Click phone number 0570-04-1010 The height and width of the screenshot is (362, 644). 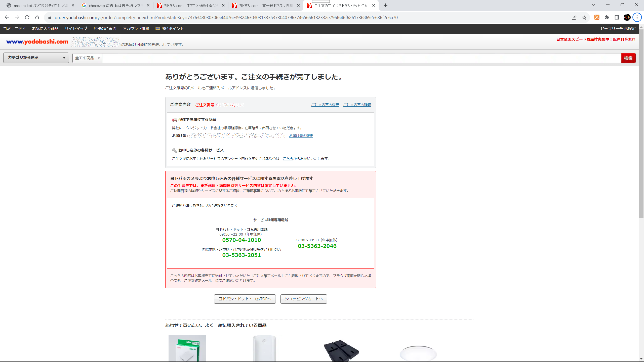click(242, 240)
